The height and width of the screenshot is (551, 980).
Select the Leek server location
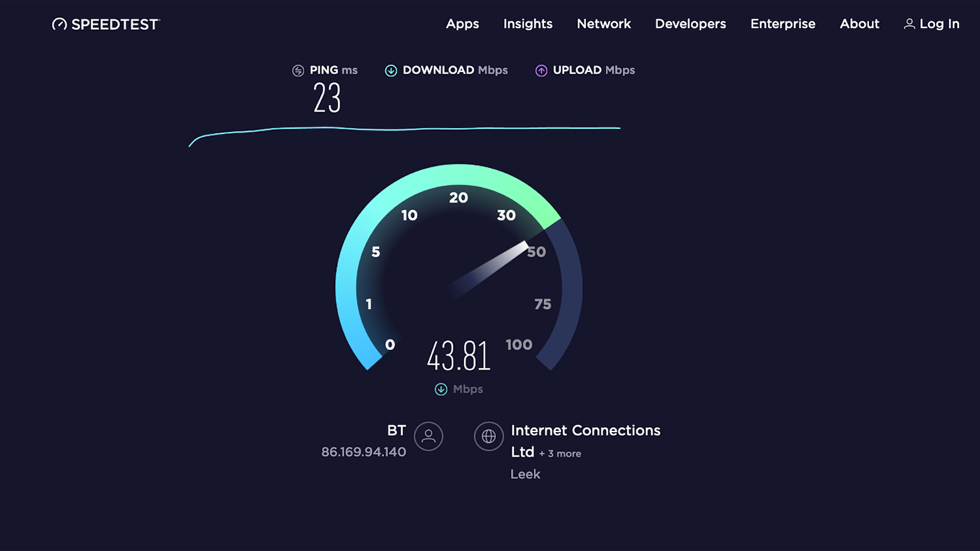tap(525, 473)
